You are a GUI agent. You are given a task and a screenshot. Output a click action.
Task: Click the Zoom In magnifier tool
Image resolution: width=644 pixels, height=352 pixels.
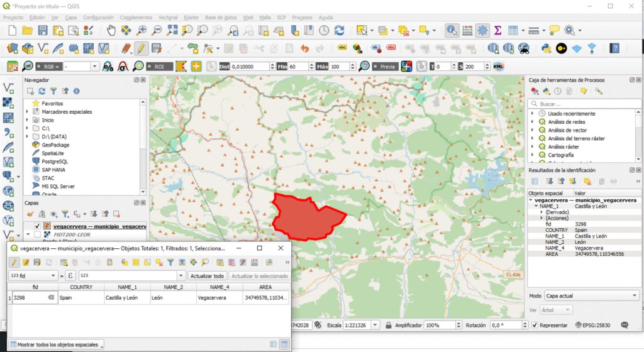click(142, 30)
